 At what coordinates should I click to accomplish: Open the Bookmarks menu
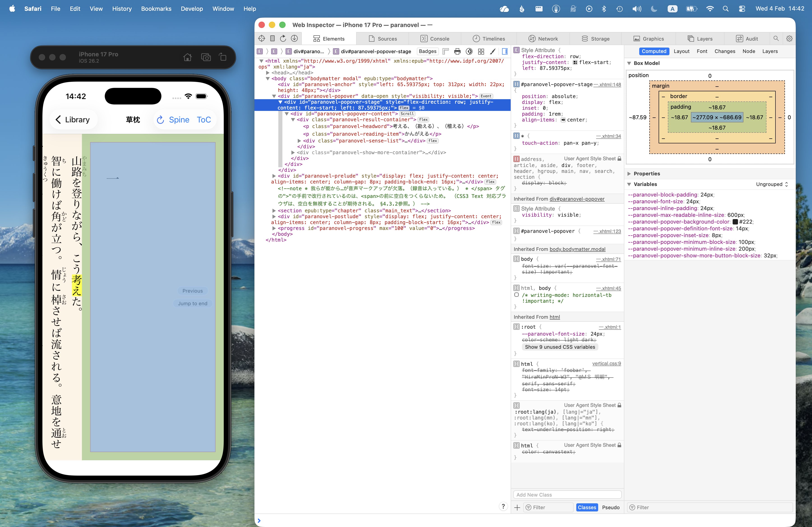coord(156,9)
